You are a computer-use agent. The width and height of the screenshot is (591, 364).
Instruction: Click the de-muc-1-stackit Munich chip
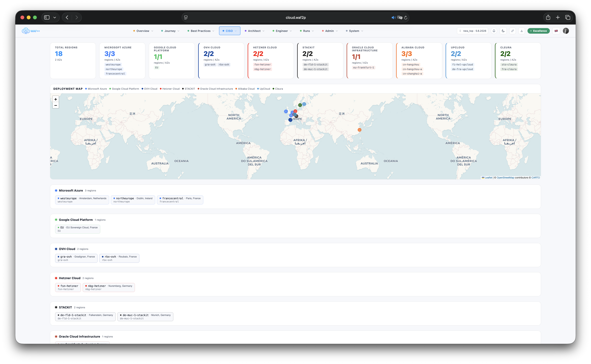(x=145, y=317)
